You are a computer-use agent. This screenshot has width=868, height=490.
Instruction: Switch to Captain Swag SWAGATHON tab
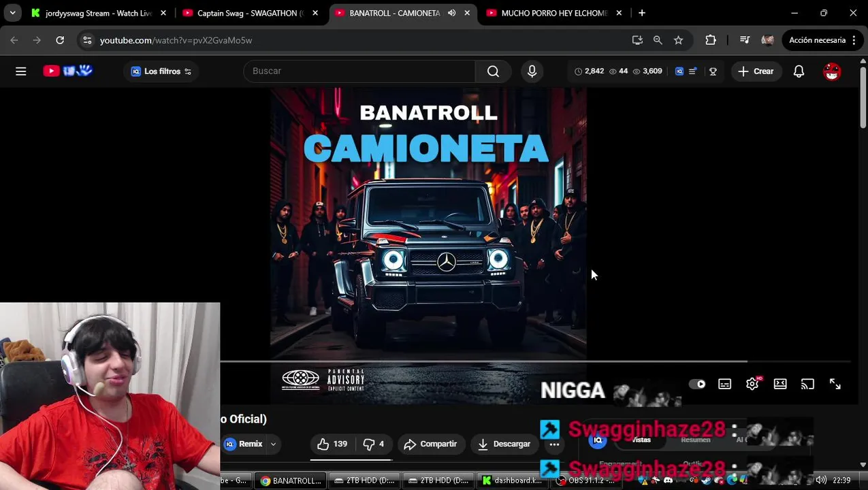(250, 13)
